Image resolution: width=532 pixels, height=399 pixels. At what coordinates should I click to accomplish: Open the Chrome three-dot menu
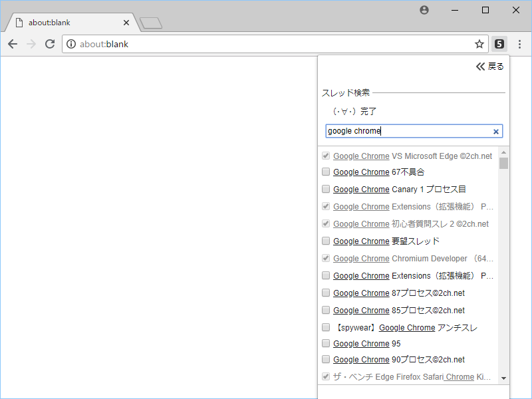[x=519, y=44]
